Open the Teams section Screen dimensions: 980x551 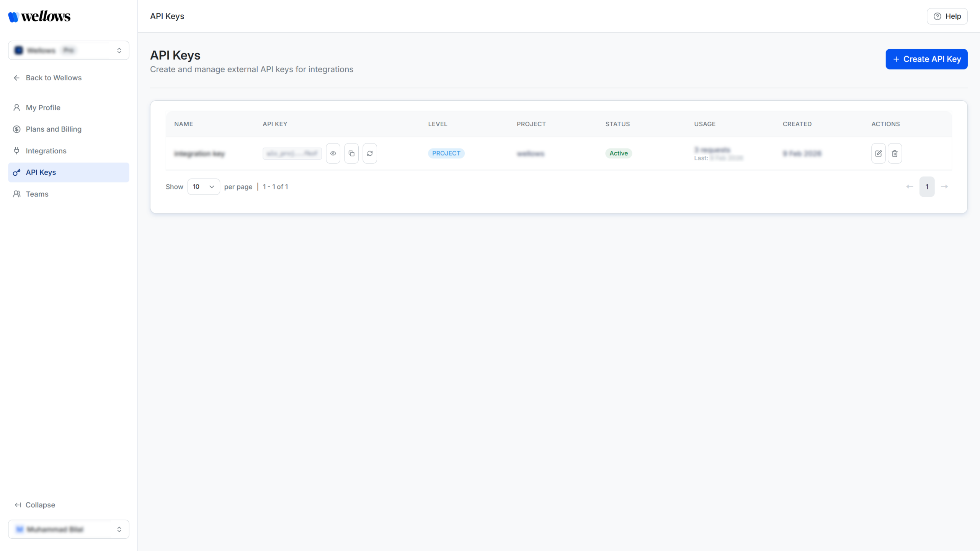(37, 194)
